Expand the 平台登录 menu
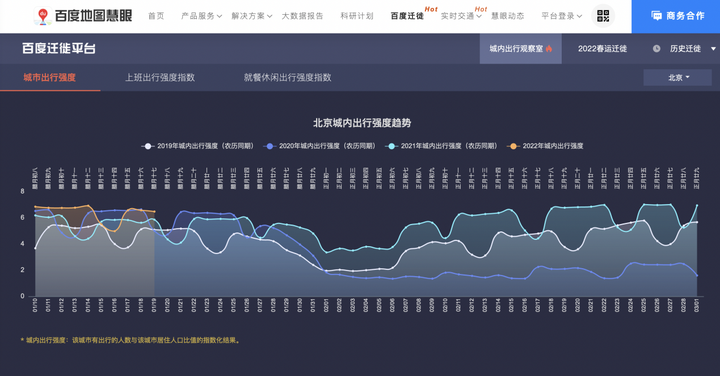 tap(562, 16)
